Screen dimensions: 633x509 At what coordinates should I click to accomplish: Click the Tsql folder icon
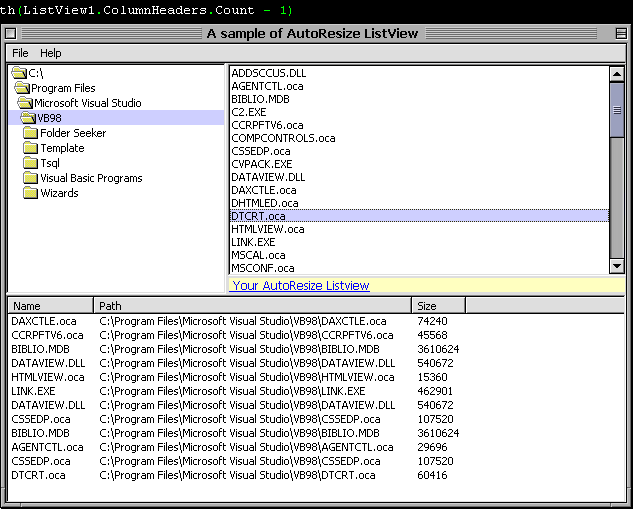[x=31, y=163]
